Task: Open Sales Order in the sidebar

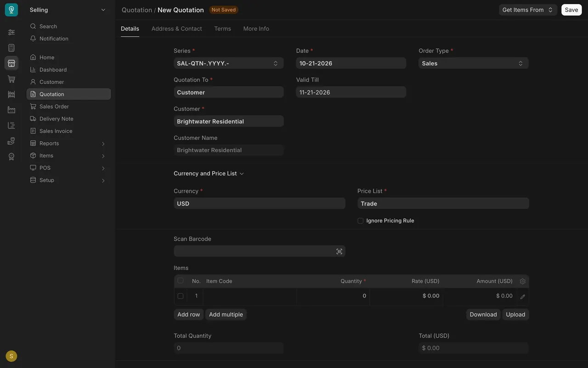Action: tap(69, 106)
